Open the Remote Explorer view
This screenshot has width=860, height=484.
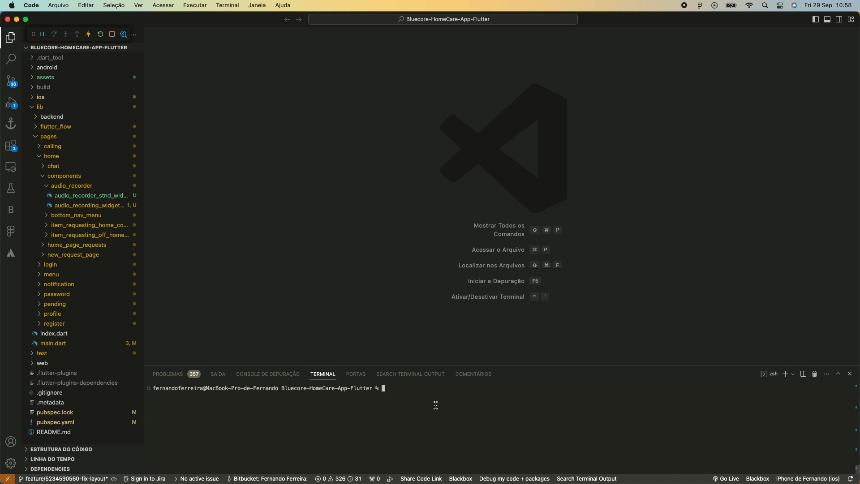coord(10,167)
